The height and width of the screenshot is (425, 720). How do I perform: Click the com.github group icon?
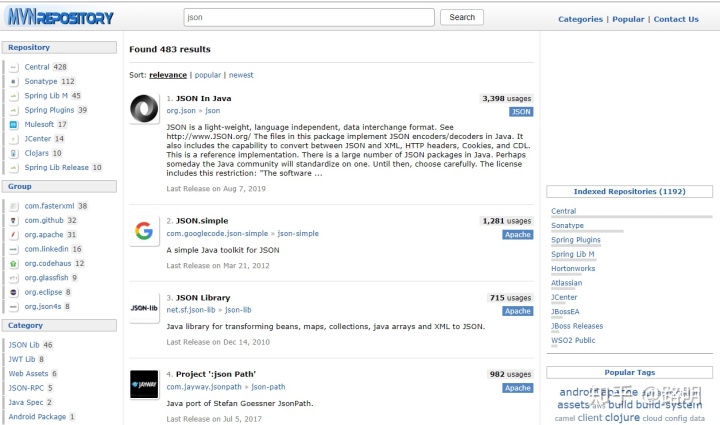[14, 221]
